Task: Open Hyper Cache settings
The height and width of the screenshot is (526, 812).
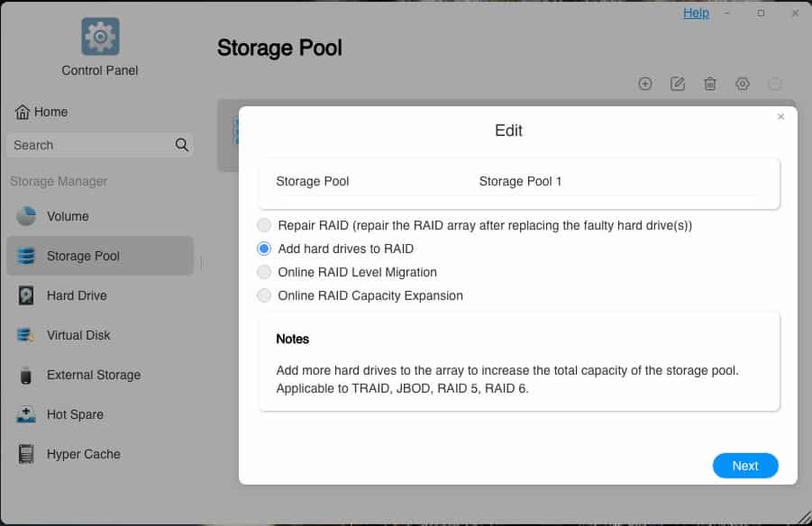Action: pyautogui.click(x=83, y=454)
